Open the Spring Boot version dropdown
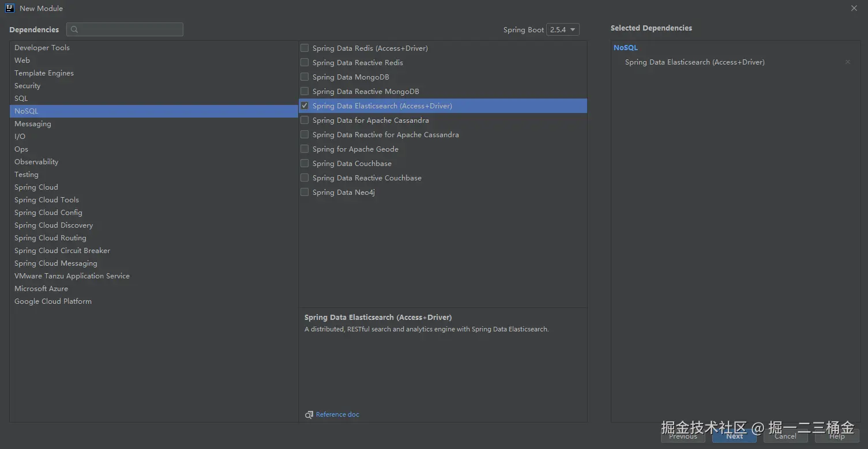This screenshot has width=868, height=449. (x=563, y=30)
